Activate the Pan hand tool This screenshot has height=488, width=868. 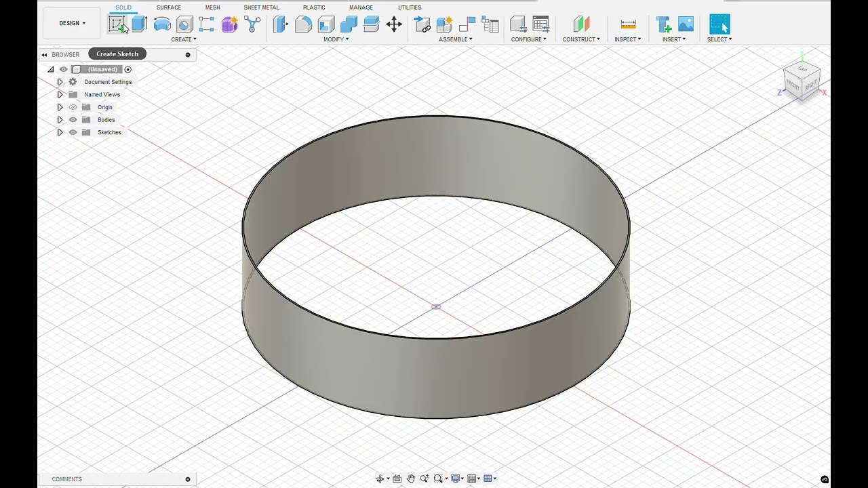(x=411, y=479)
